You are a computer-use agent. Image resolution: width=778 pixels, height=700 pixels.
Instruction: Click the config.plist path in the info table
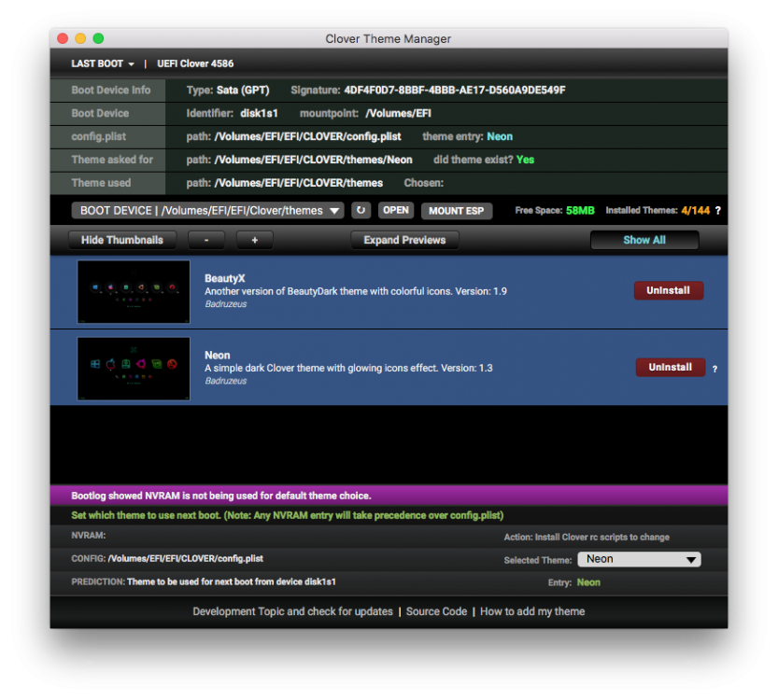(307, 137)
